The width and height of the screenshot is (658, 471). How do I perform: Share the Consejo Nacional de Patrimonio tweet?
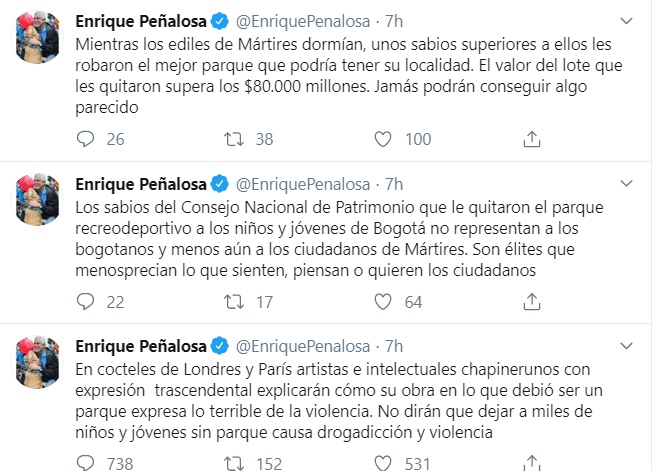click(533, 302)
